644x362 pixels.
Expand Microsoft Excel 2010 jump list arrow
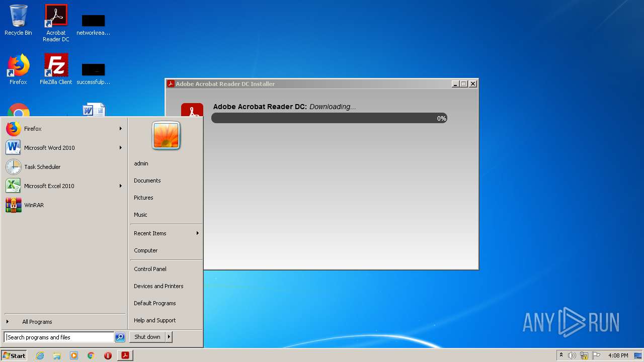click(121, 186)
